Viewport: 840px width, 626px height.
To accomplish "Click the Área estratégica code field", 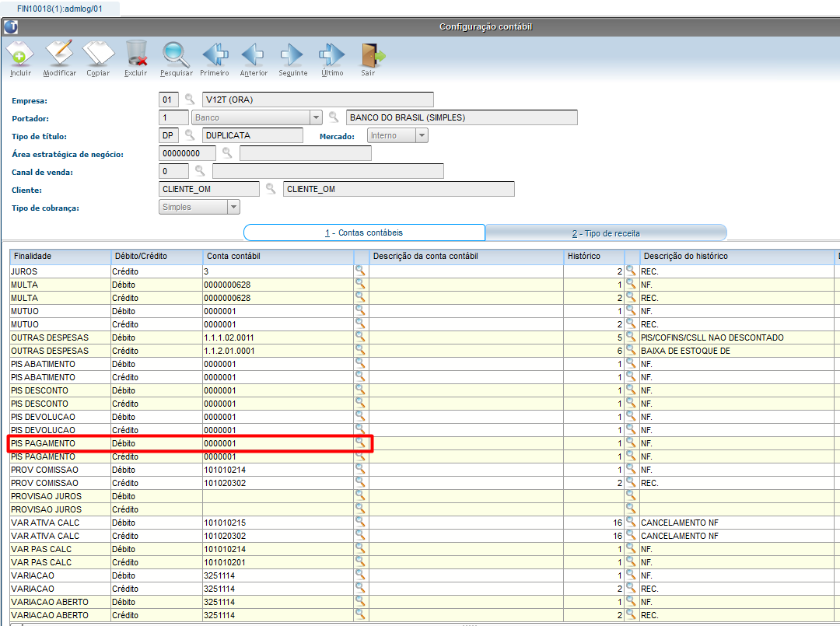I will tap(187, 153).
